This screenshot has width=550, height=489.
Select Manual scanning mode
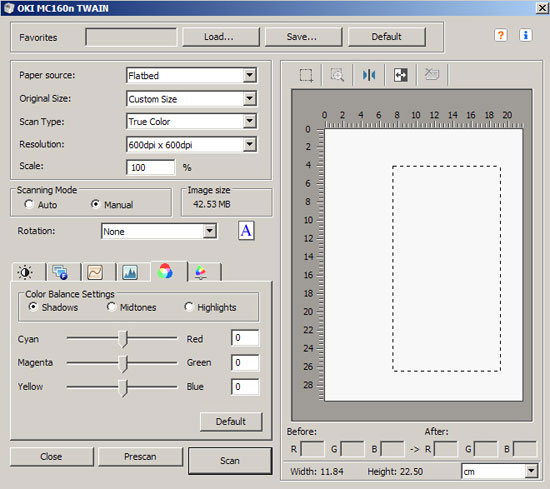click(x=95, y=204)
